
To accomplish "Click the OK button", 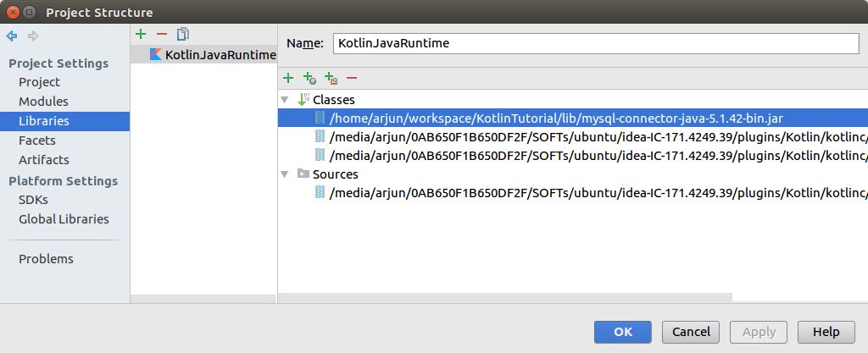I will [x=623, y=332].
